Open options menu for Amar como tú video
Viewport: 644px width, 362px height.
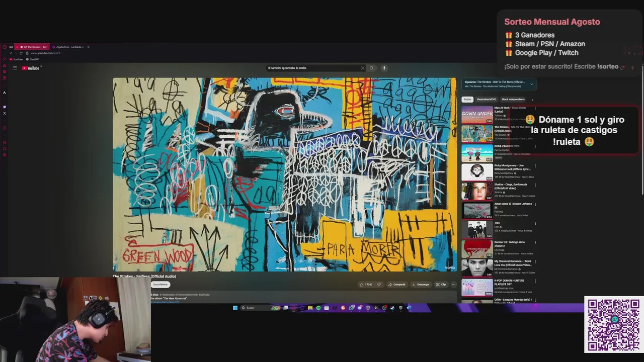tap(535, 204)
